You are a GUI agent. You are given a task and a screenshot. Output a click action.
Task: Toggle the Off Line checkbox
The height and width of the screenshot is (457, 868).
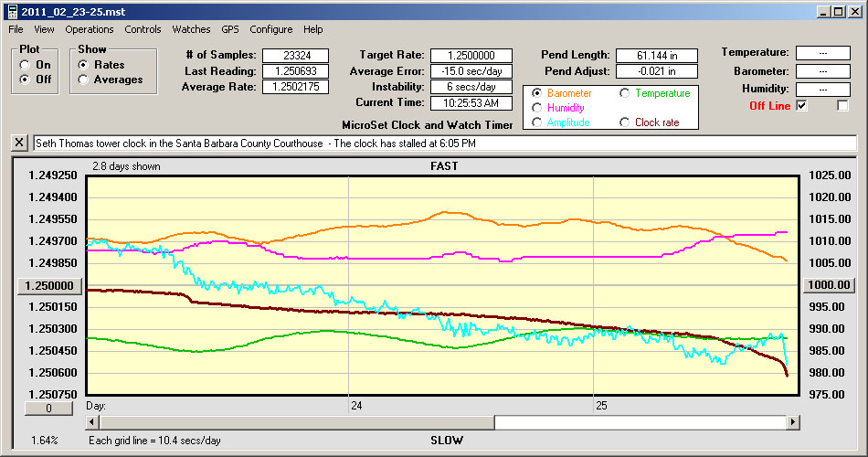tap(801, 105)
